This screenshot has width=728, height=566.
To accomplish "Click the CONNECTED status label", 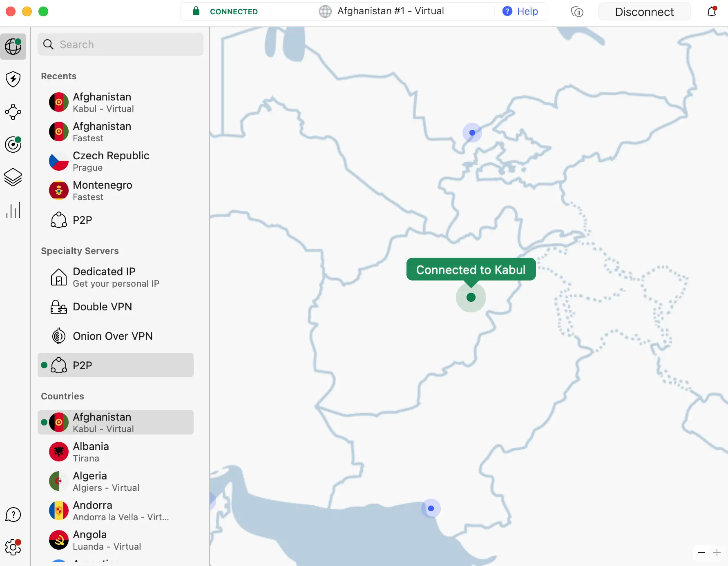I will (x=234, y=11).
